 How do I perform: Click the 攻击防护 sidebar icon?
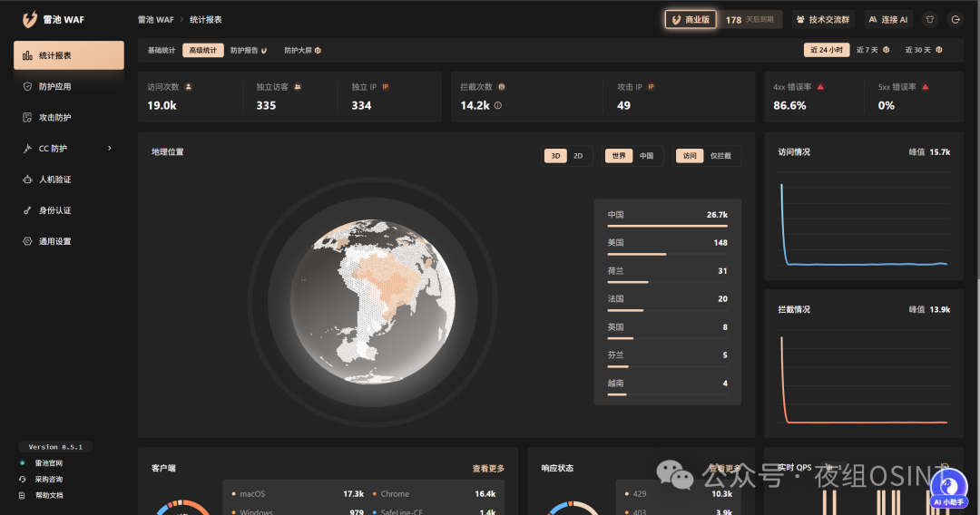pos(27,117)
